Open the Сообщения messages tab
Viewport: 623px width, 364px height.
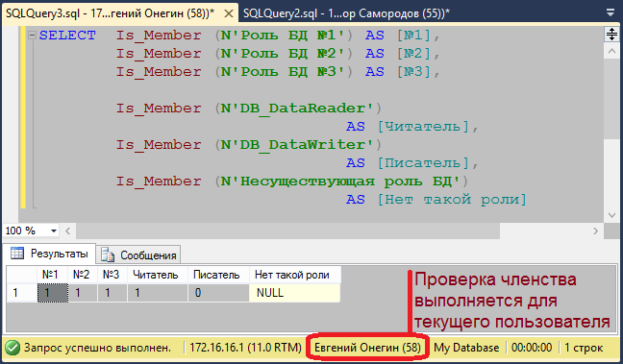coord(138,255)
